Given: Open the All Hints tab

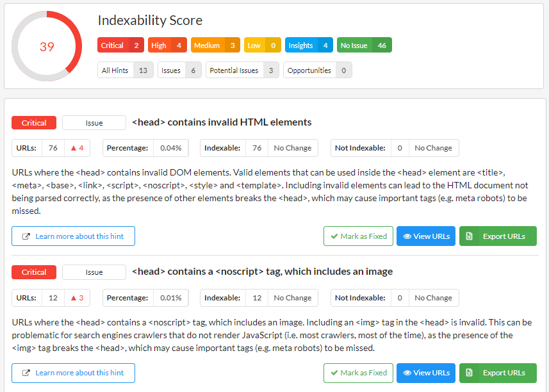Looking at the screenshot, I should (126, 70).
